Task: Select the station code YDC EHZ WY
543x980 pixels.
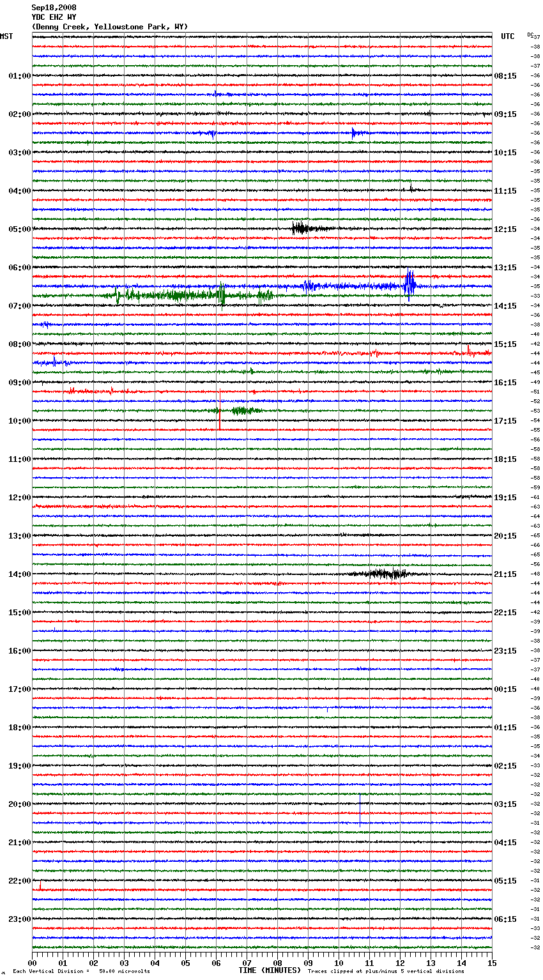Action: pos(54,17)
